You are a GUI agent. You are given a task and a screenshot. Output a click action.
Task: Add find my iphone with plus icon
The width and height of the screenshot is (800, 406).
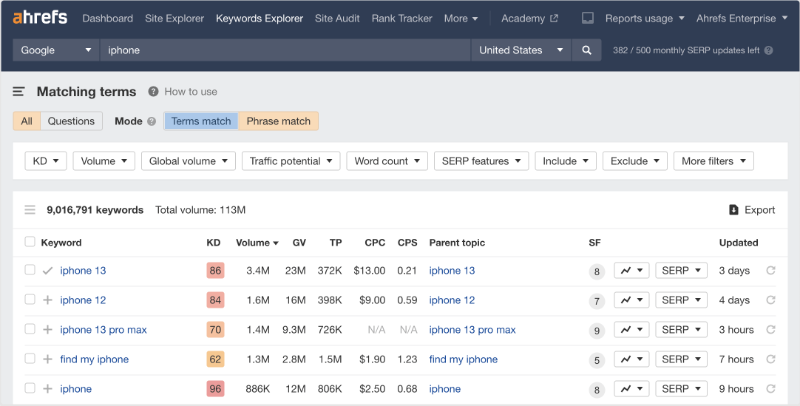(x=47, y=359)
